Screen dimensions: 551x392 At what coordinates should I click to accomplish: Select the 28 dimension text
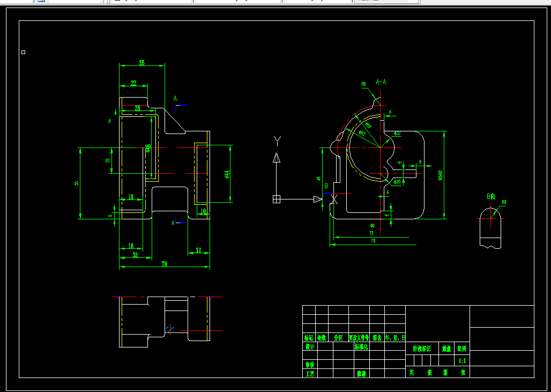point(137,108)
